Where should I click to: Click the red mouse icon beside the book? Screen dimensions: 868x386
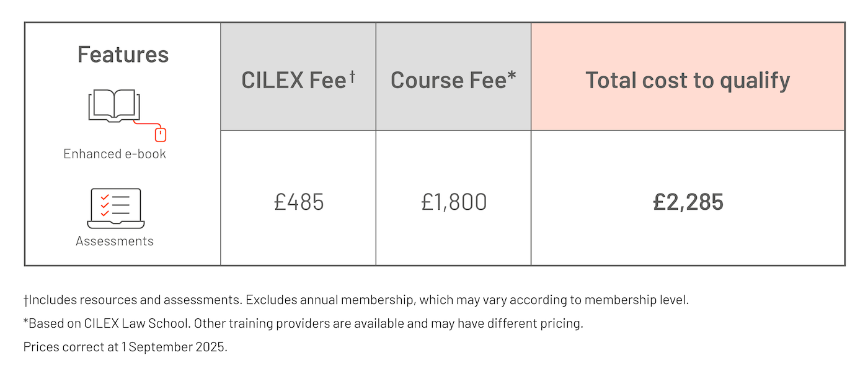(x=161, y=133)
